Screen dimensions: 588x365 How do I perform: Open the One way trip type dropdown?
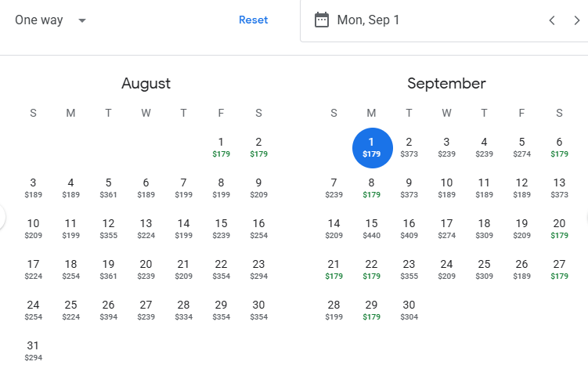pyautogui.click(x=50, y=20)
